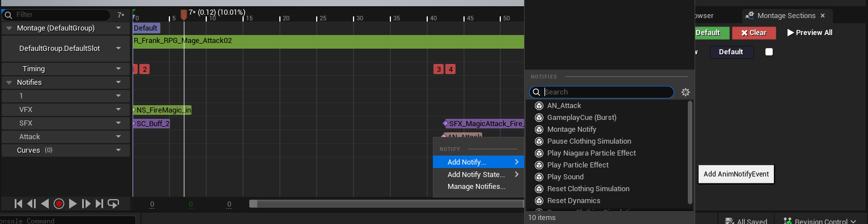Click the horizontal timeline scrollbar
The image size is (868, 224).
386,204
